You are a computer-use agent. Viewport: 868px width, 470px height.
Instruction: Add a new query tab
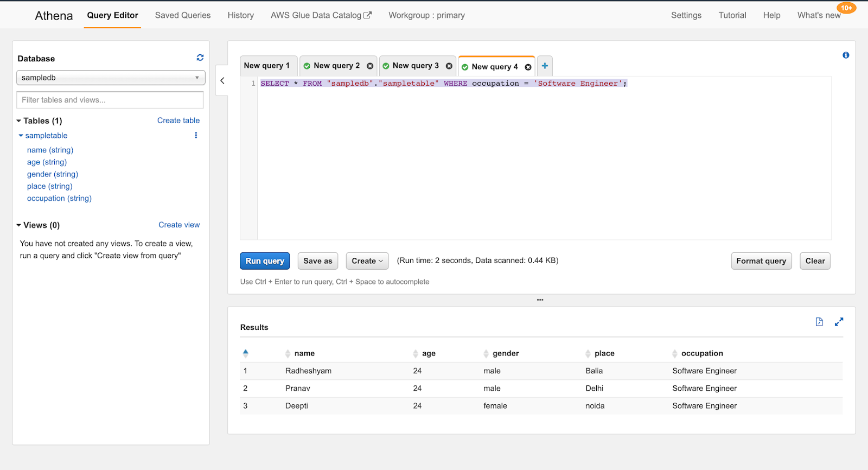(545, 66)
